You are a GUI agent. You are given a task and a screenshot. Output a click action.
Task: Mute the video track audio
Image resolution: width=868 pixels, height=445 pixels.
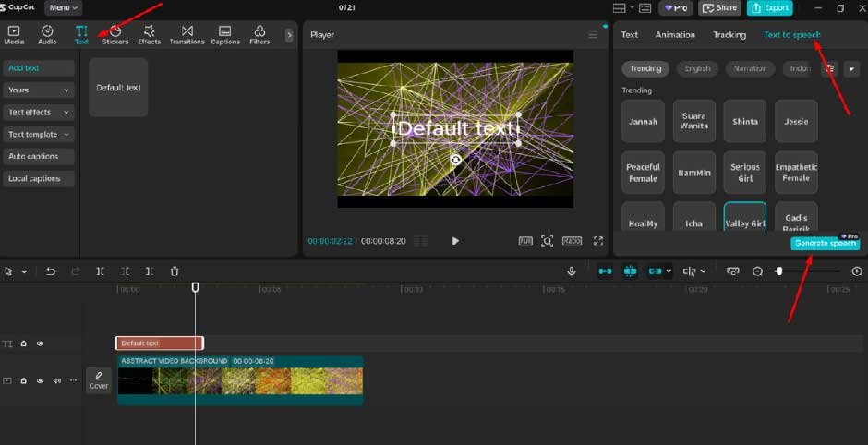[x=56, y=380]
